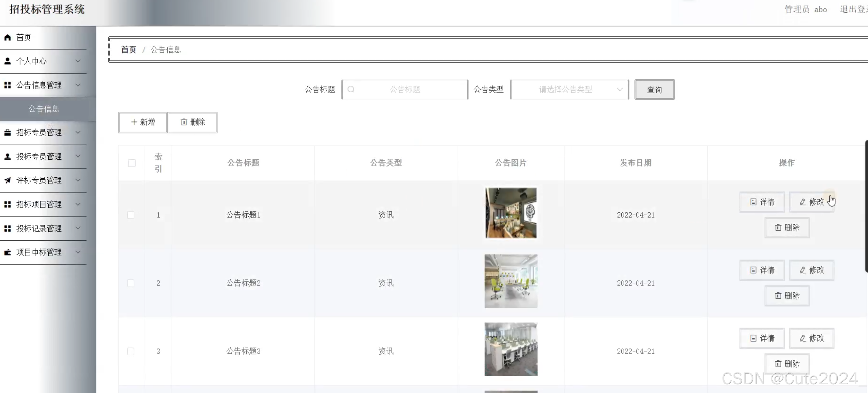Click the magnifier icon in 公告标题 search box
Viewport: 868px width, 393px height.
(352, 89)
